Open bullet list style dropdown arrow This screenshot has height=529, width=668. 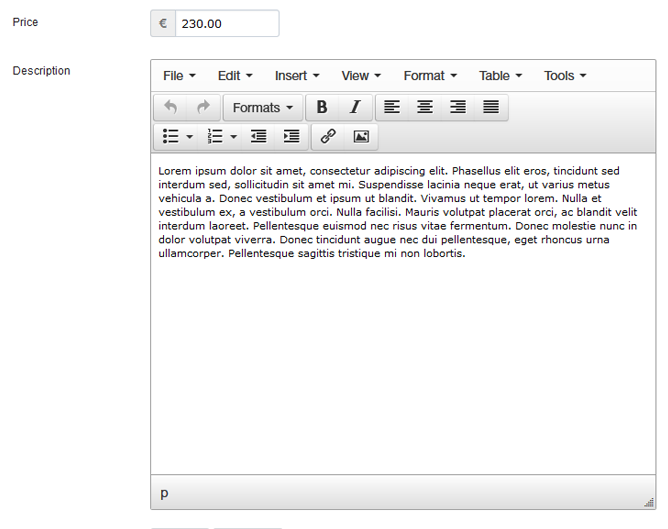(x=190, y=137)
